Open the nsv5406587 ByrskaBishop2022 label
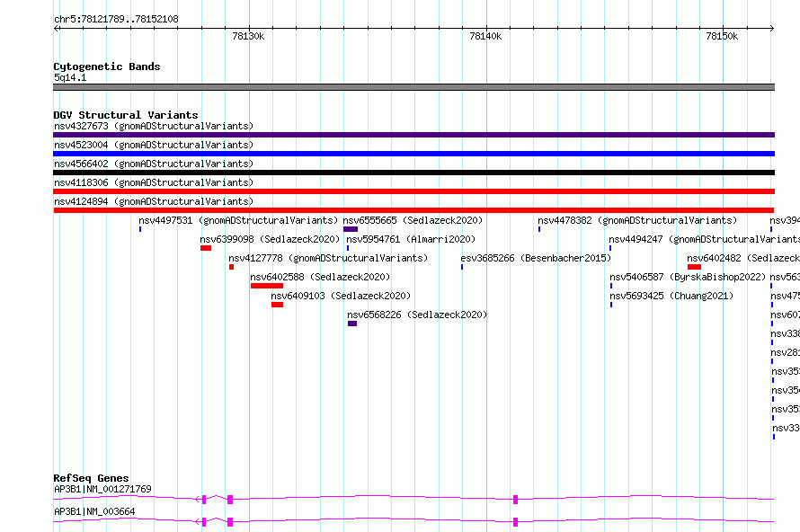800x532 pixels. click(x=688, y=277)
